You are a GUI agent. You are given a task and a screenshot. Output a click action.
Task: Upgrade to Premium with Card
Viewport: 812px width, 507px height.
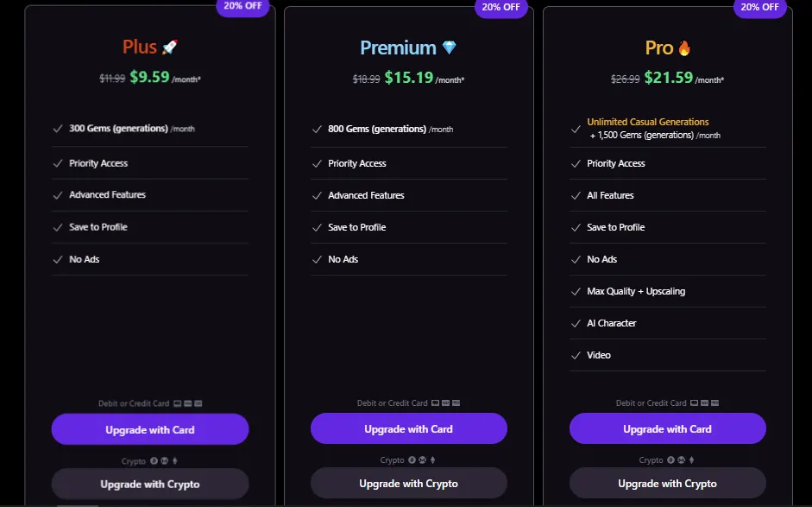(409, 429)
